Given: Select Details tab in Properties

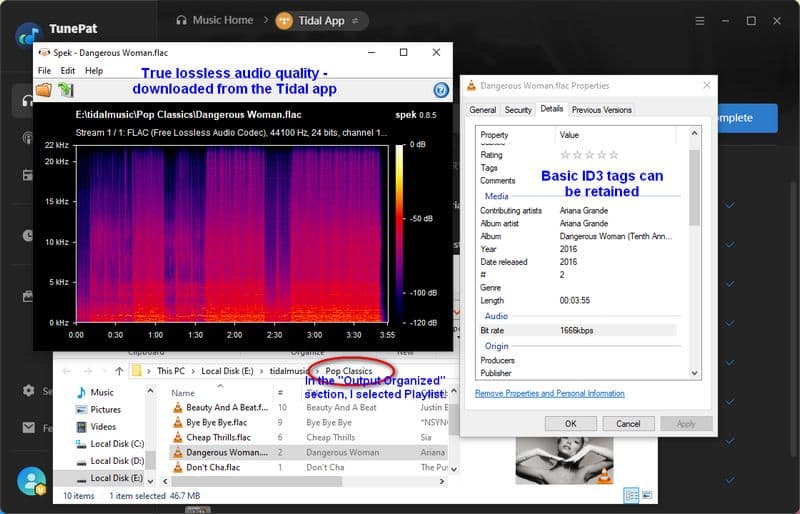Looking at the screenshot, I should pos(552,109).
